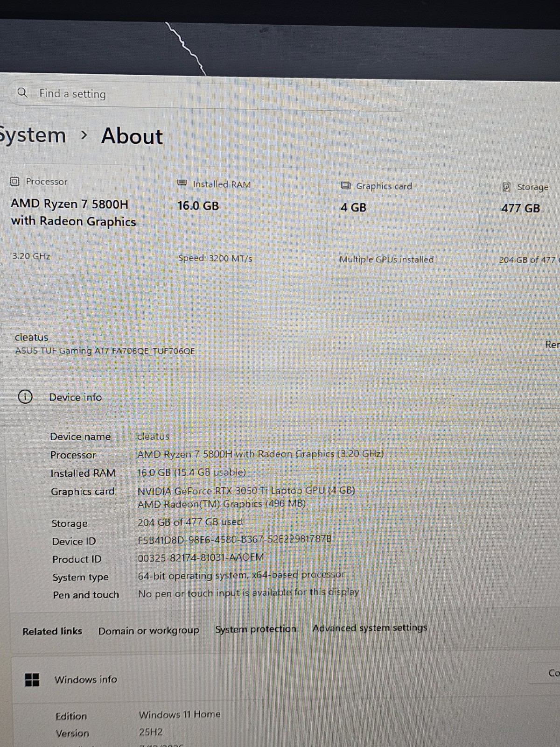Click the Related links label
Viewport: 560px width, 747px height.
point(52,631)
